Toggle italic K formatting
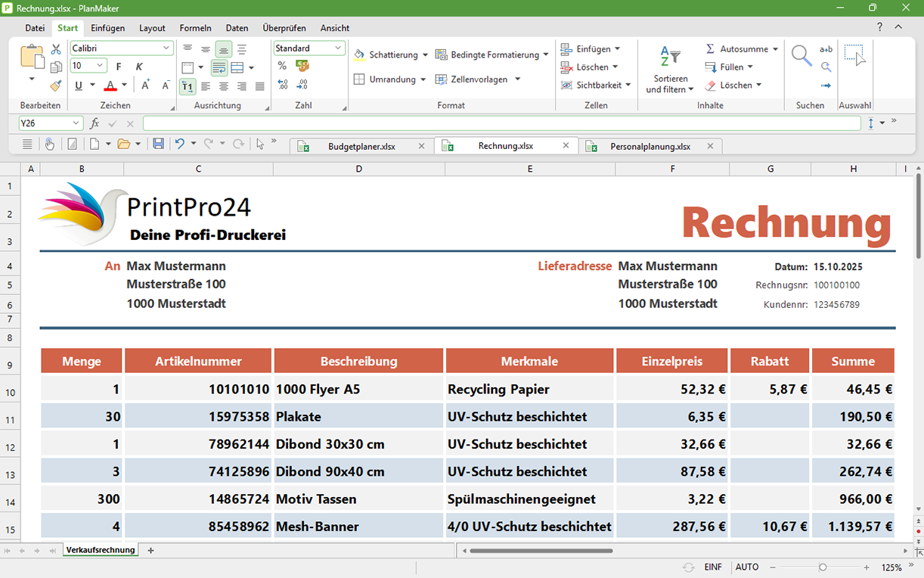924x578 pixels. [x=139, y=67]
